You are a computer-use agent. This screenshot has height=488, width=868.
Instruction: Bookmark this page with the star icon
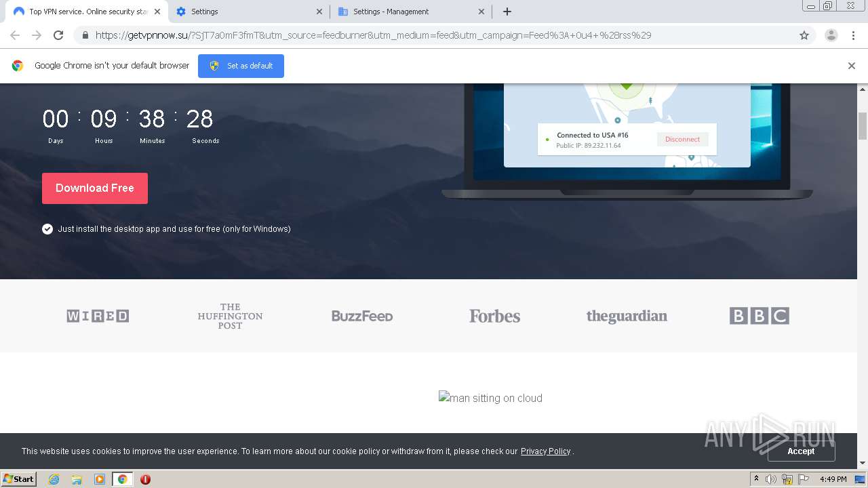click(x=804, y=35)
